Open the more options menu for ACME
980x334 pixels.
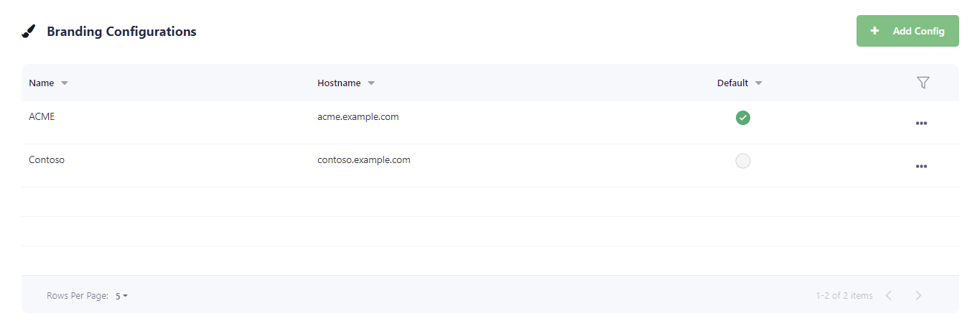click(921, 124)
